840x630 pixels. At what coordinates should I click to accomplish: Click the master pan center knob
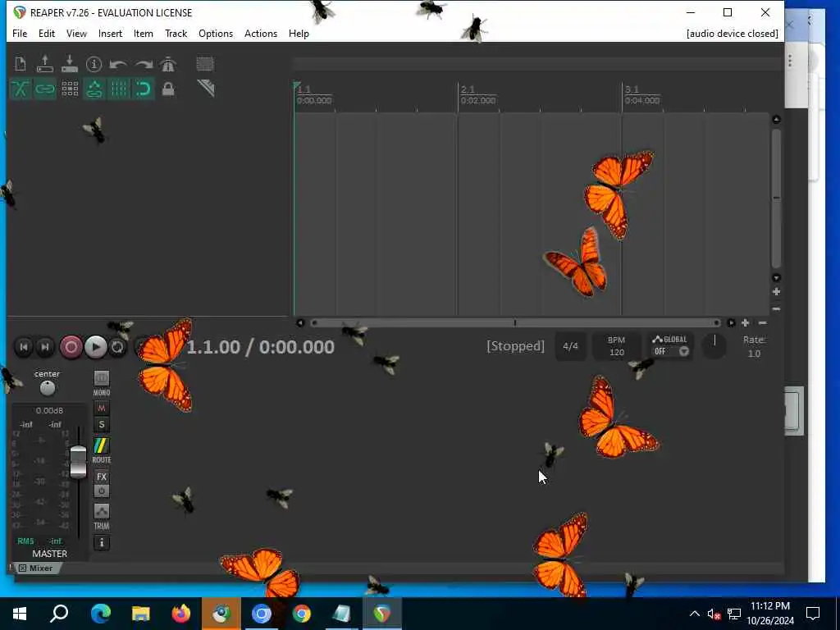pos(47,388)
